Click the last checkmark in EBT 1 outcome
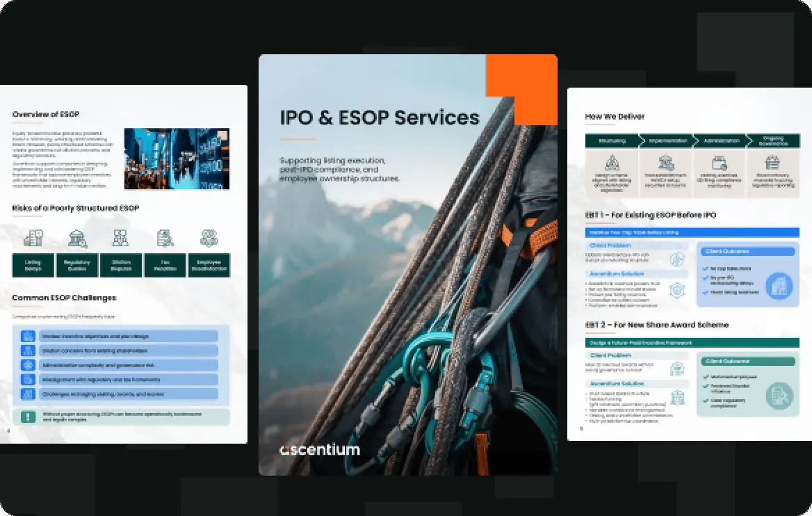 [x=706, y=292]
